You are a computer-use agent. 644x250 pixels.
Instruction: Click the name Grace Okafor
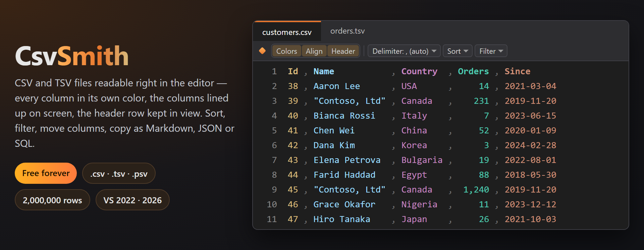click(x=344, y=204)
